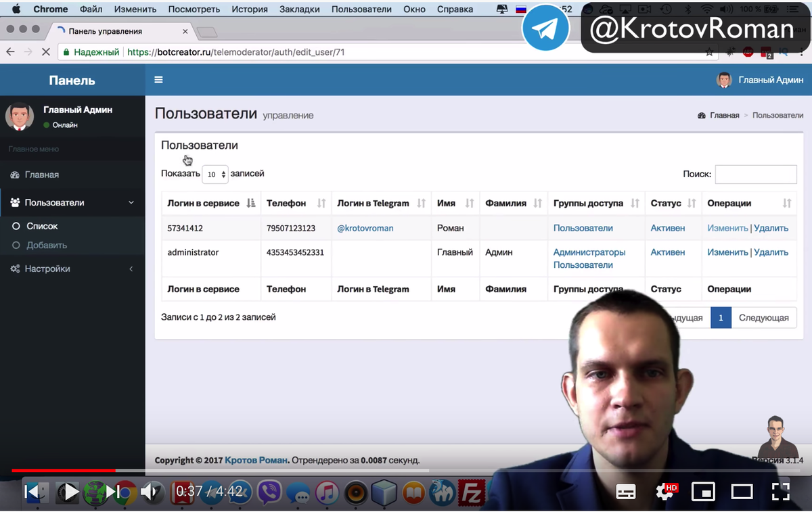The width and height of the screenshot is (812, 512).
Task: Click the Следующая pagination button
Action: (x=763, y=317)
